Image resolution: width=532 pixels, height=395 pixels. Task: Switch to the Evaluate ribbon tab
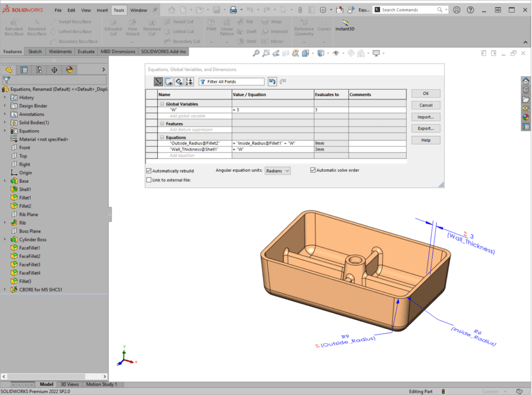[86, 51]
